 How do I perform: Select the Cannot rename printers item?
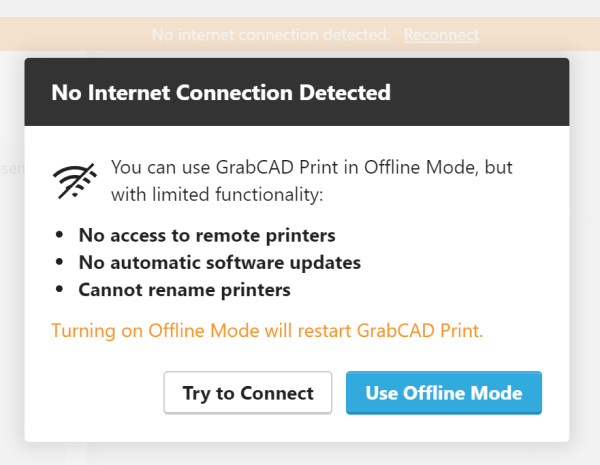(184, 290)
